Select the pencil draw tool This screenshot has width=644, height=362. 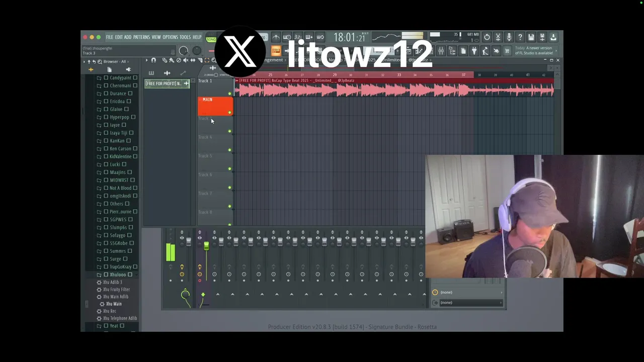165,60
